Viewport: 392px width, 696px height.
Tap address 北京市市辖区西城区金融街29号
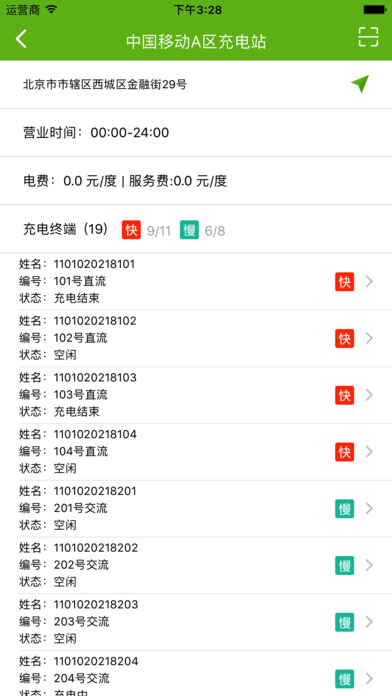pos(105,84)
